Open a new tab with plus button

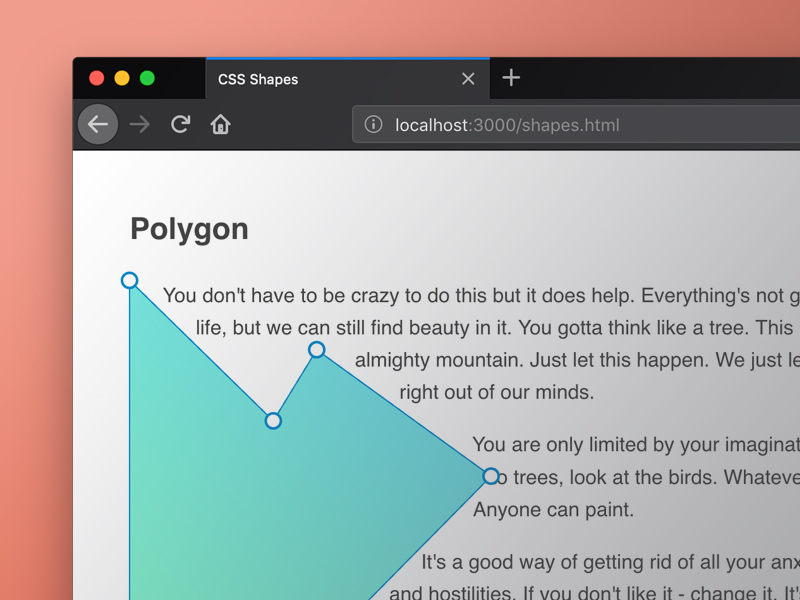pyautogui.click(x=511, y=78)
